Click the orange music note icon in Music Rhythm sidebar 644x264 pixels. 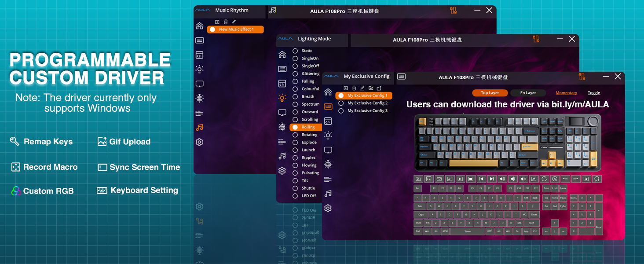199,128
